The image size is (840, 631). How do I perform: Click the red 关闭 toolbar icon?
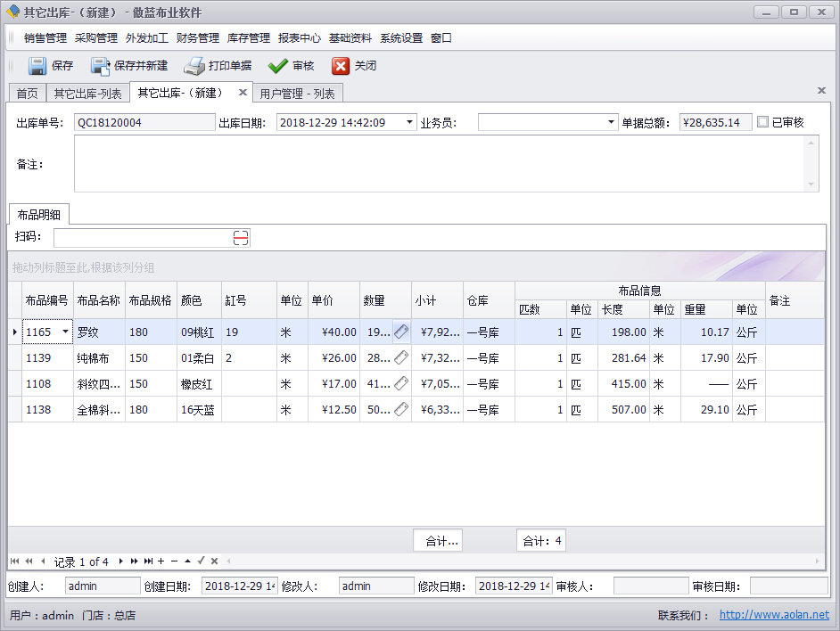[x=341, y=66]
